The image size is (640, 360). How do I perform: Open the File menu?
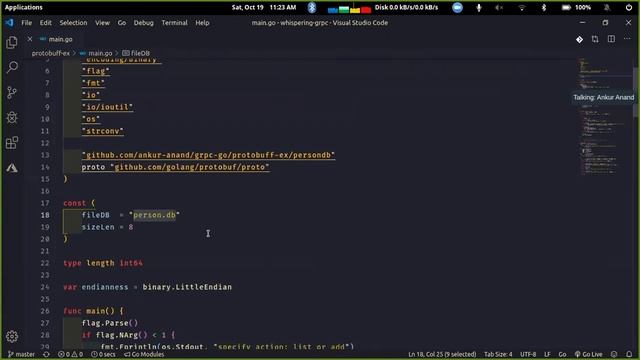click(x=27, y=23)
